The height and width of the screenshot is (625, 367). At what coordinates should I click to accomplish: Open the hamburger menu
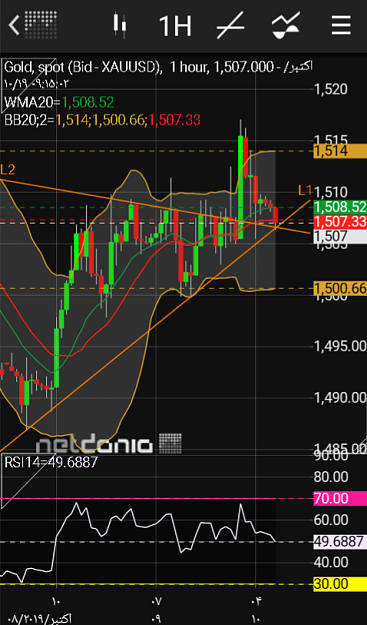pyautogui.click(x=341, y=26)
